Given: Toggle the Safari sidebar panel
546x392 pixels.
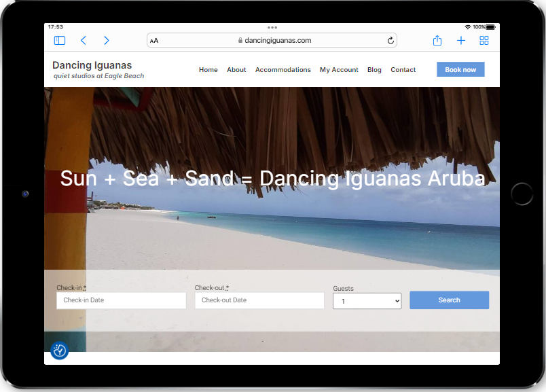Looking at the screenshot, I should tap(60, 40).
